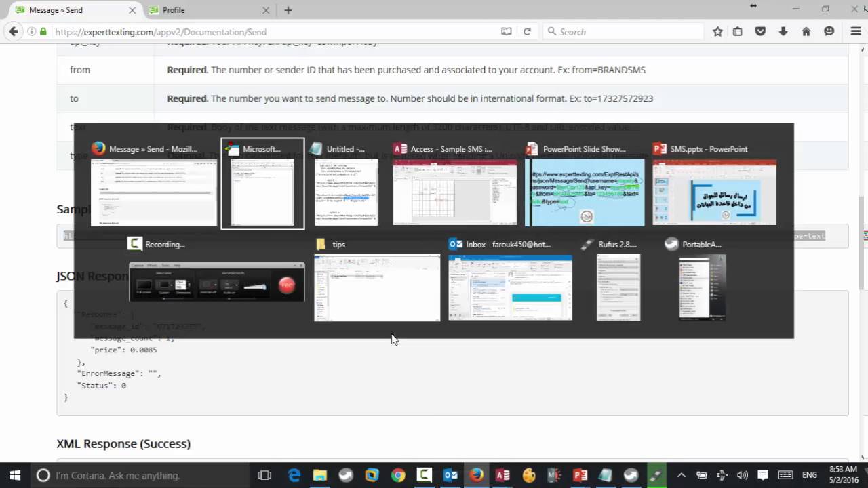Check the battery status tray icon
Image resolution: width=868 pixels, height=488 pixels.
point(702,475)
